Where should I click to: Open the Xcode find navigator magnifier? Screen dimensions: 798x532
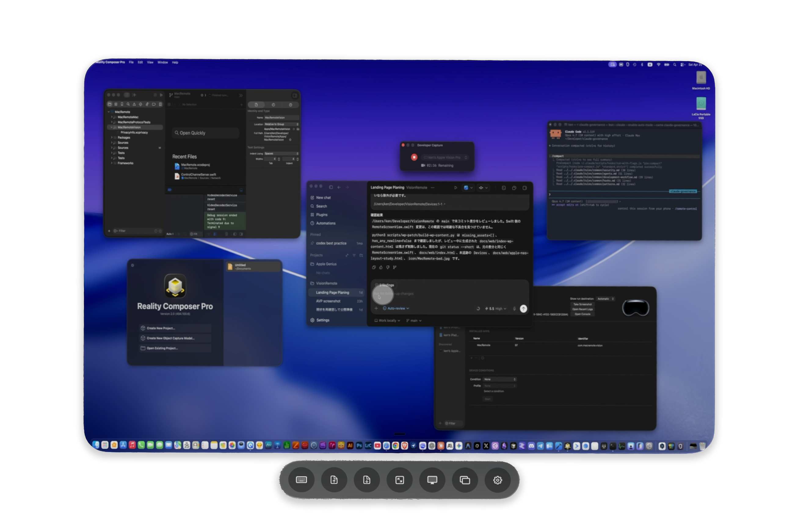coord(128,104)
